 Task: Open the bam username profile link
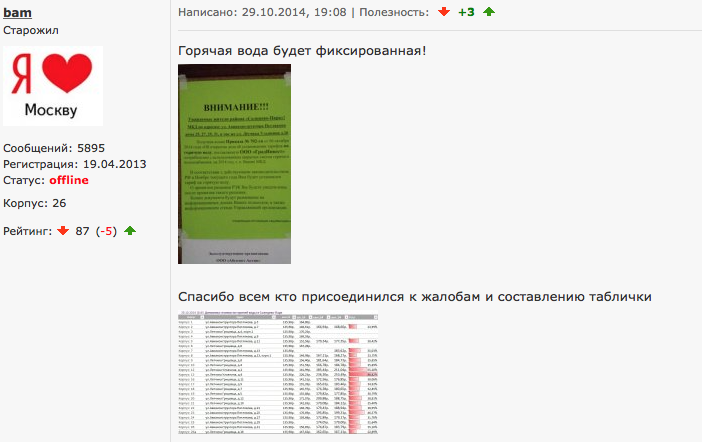[x=17, y=13]
